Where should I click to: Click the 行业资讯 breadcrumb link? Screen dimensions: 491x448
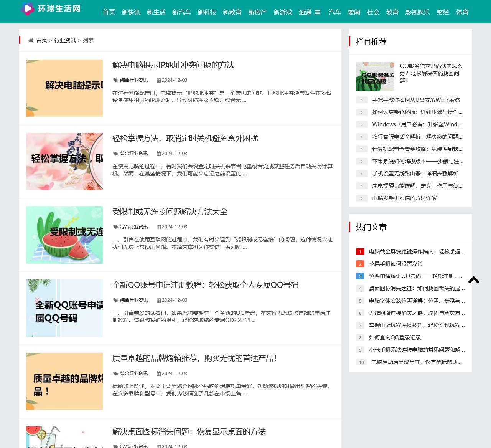point(65,40)
